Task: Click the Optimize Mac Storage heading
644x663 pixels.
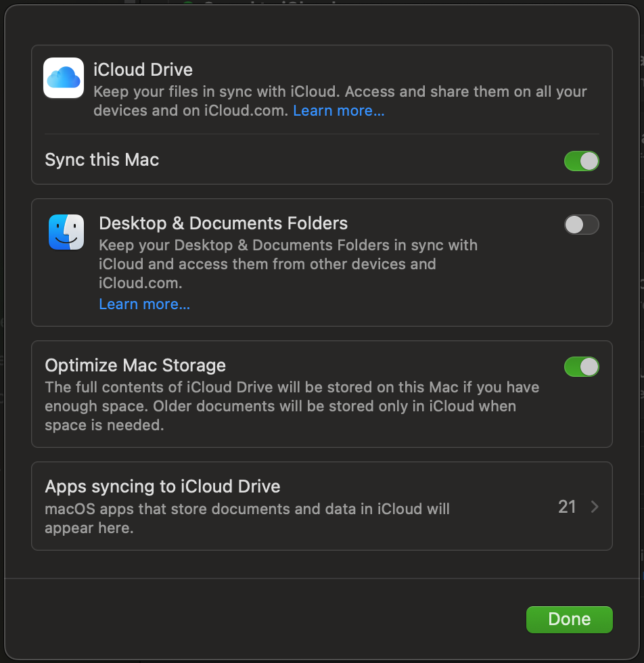Action: coord(135,365)
